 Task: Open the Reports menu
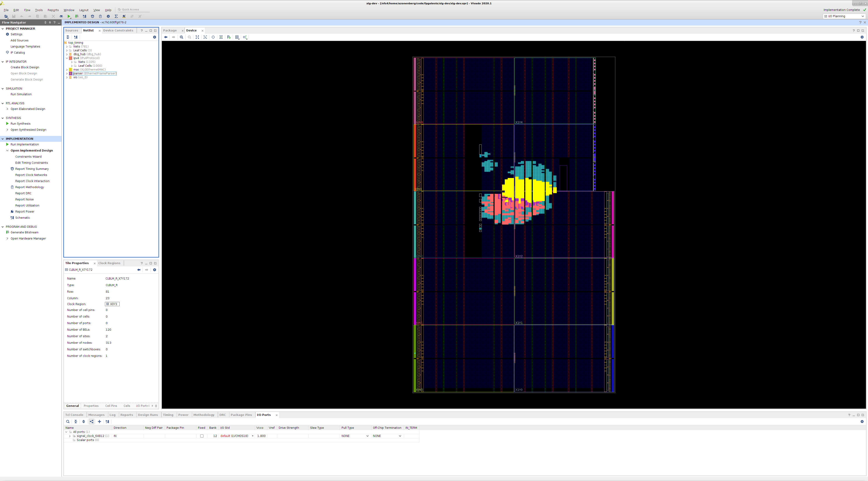pos(53,10)
